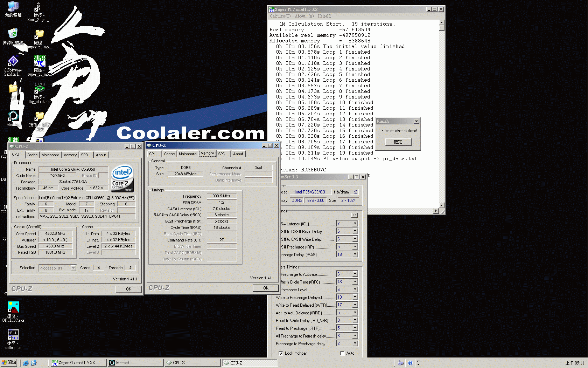Click the Core Speed 4502.6 MHz value
This screenshot has height=368, width=588.
[55, 233]
